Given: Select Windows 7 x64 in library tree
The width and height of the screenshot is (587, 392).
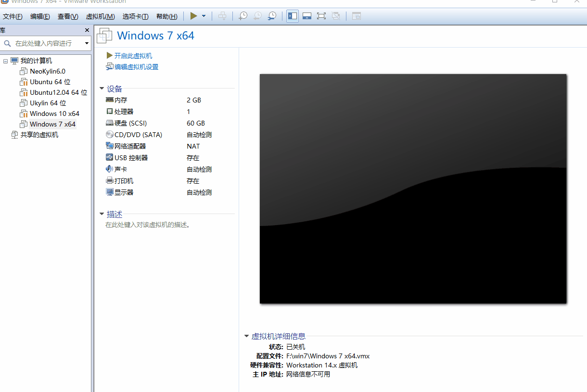Looking at the screenshot, I should click(52, 124).
